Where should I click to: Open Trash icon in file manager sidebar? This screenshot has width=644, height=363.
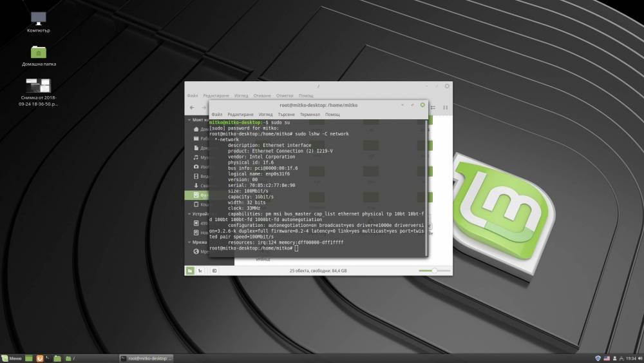click(x=196, y=204)
